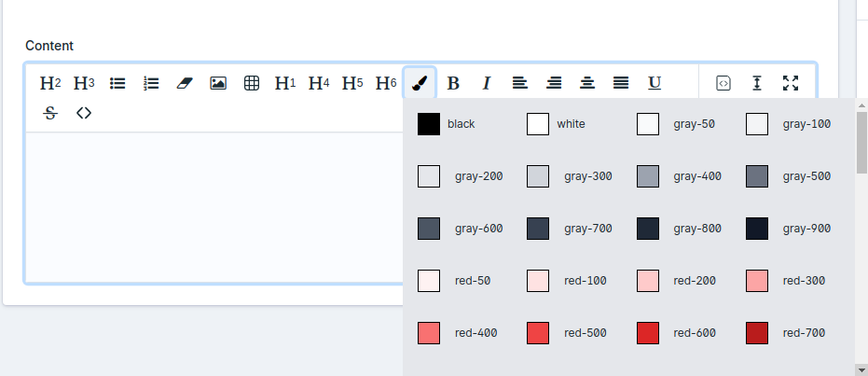This screenshot has height=376, width=868.
Task: Choose the red-300 color swatch
Action: click(757, 281)
